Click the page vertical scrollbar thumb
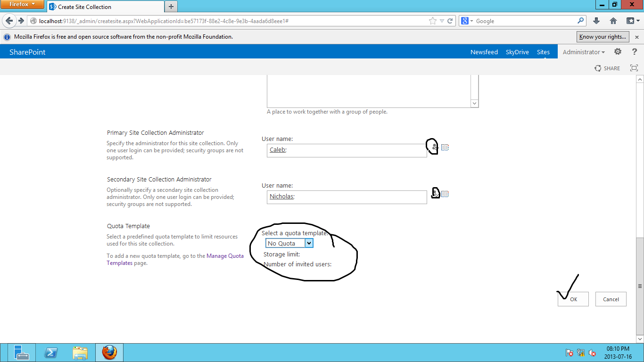 640,286
